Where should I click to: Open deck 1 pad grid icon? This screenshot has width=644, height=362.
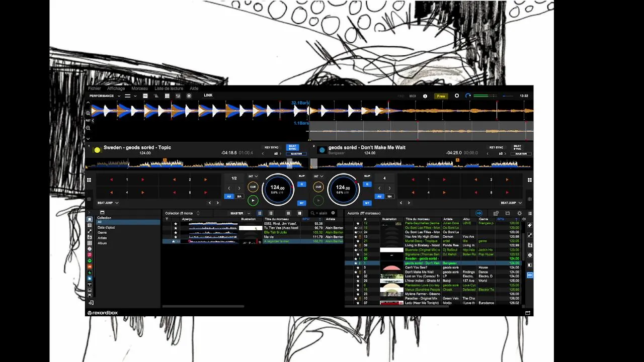(89, 179)
